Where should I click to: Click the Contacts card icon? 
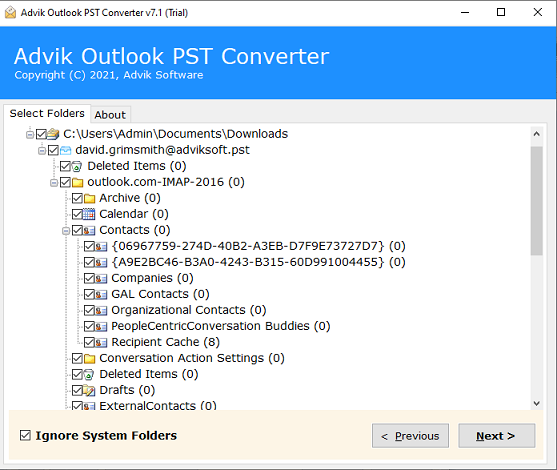89,231
